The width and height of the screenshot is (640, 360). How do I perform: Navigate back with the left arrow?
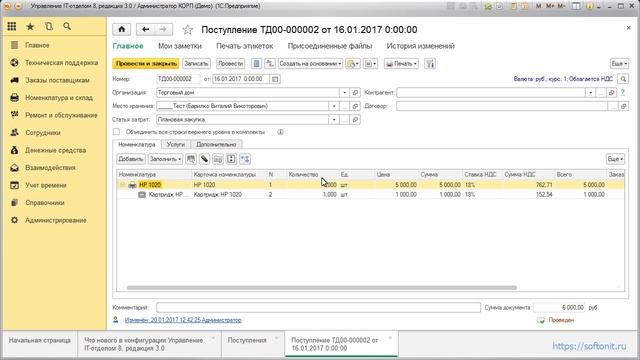tap(145, 29)
